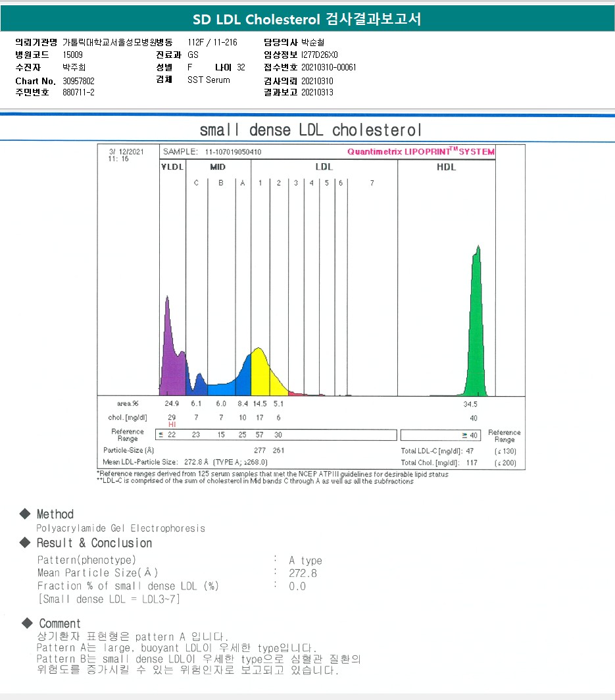Click the MID column header
The height and width of the screenshot is (700, 615).
pyautogui.click(x=218, y=167)
